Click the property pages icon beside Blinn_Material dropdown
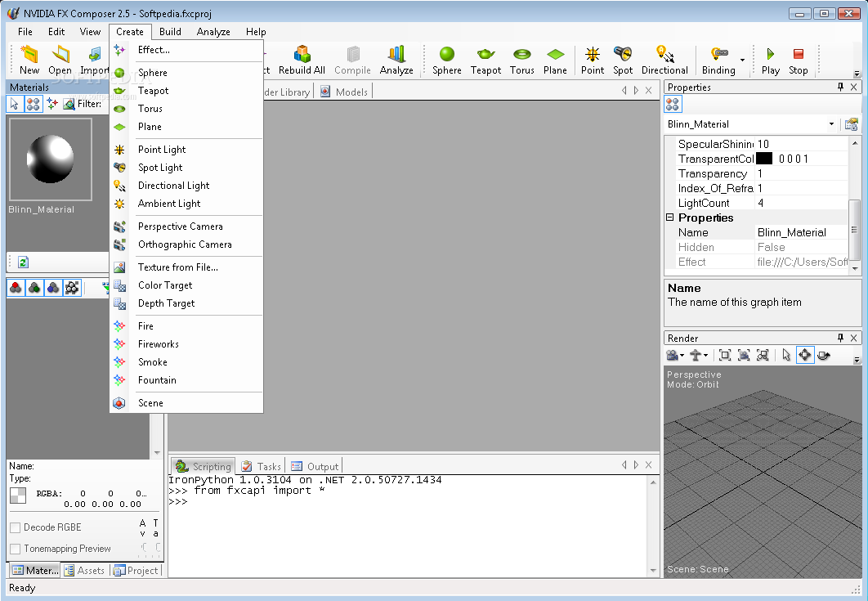 click(852, 124)
